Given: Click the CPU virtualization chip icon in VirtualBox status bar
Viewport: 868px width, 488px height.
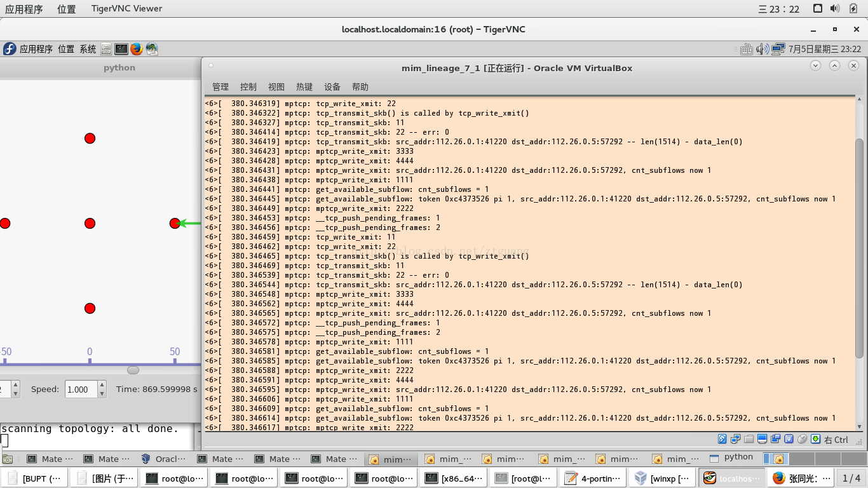Looking at the screenshot, I should coord(789,439).
